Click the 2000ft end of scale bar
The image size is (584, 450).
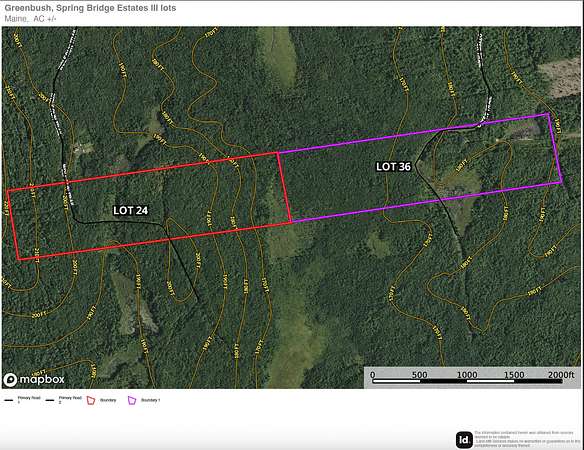(561, 375)
